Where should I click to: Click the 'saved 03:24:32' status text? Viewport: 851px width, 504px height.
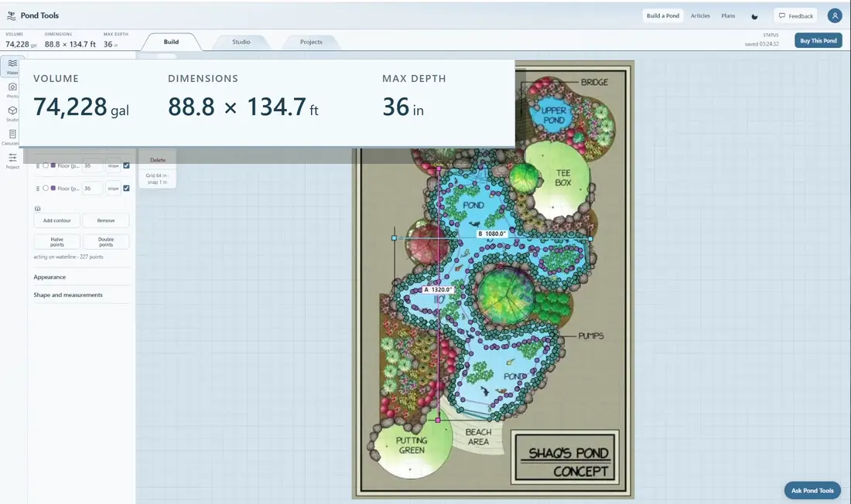tap(761, 44)
